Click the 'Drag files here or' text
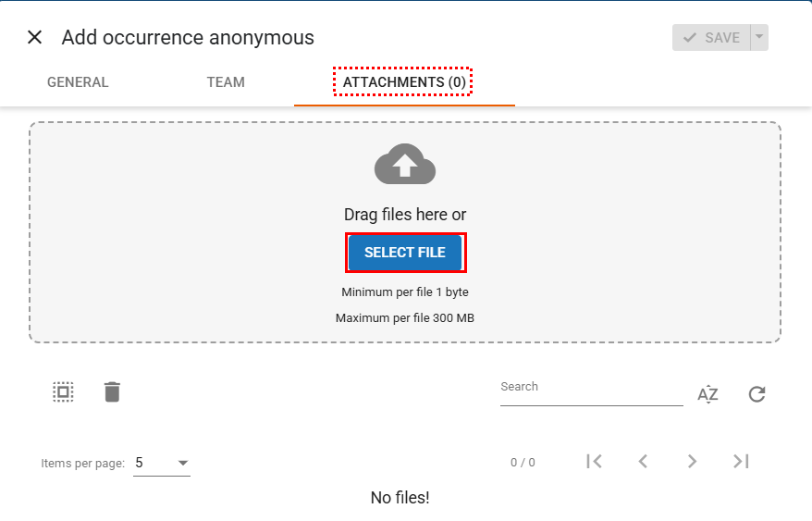 [x=405, y=215]
